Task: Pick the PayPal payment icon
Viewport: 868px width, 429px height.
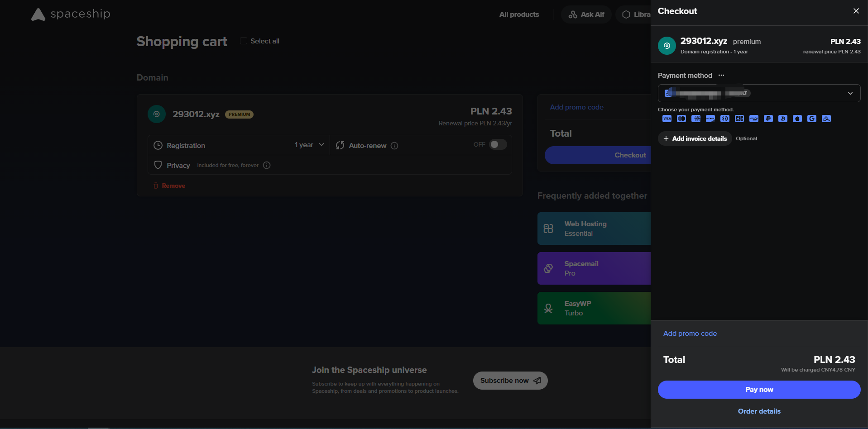Action: [768, 119]
